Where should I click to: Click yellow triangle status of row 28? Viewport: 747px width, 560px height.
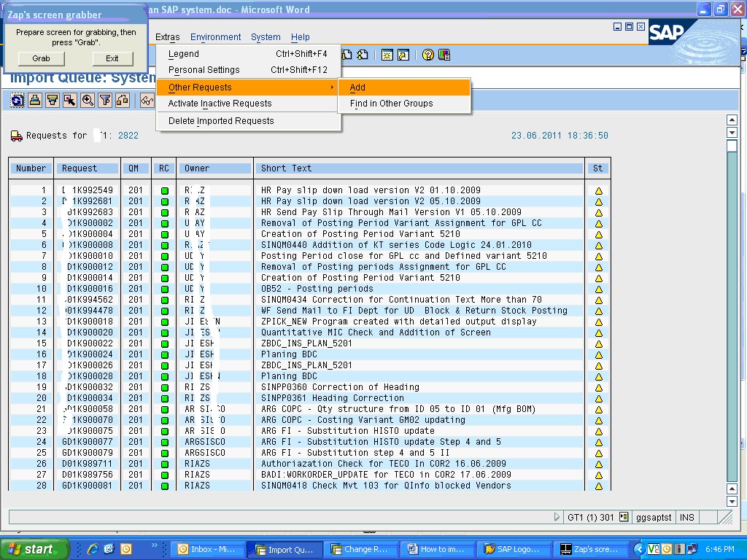[x=598, y=486]
